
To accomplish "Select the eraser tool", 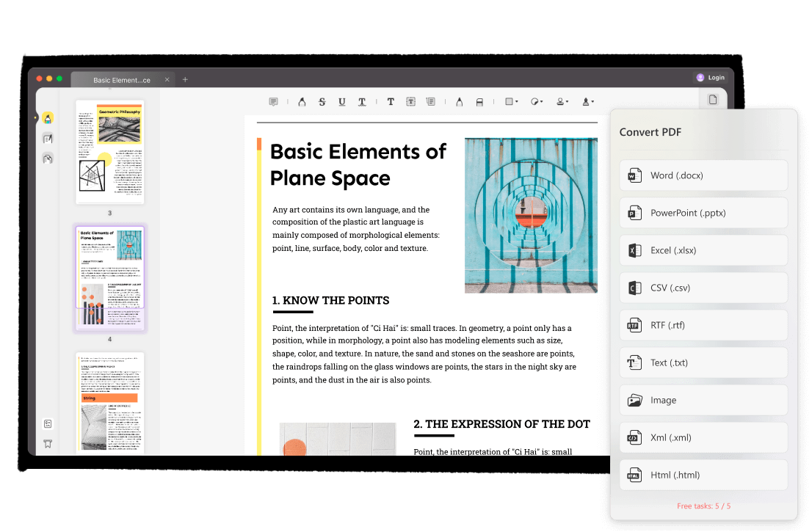I will (479, 102).
